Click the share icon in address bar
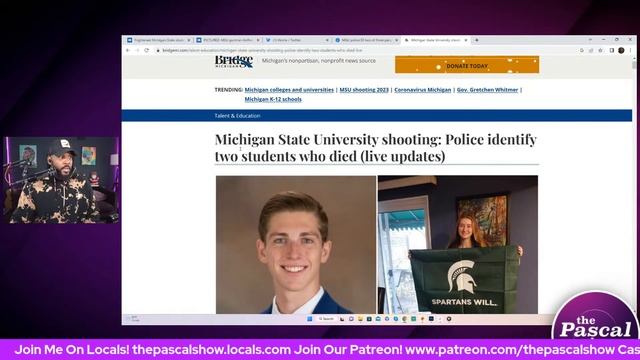Viewport: 640px width, 360px height. 591,51
